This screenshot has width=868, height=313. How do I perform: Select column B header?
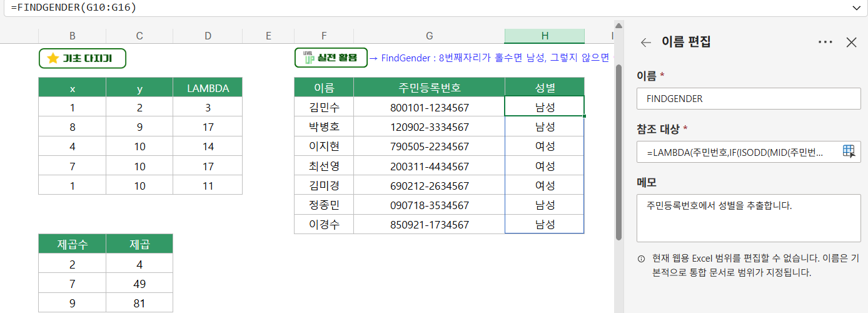pyautogui.click(x=73, y=36)
